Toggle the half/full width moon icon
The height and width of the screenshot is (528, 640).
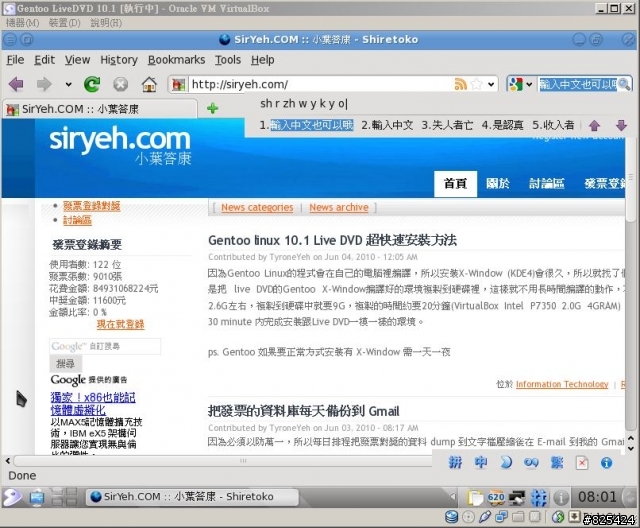[506, 463]
